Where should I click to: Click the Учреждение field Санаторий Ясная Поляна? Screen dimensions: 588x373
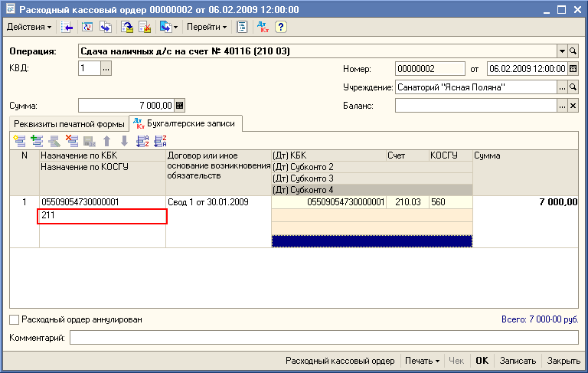click(x=475, y=87)
